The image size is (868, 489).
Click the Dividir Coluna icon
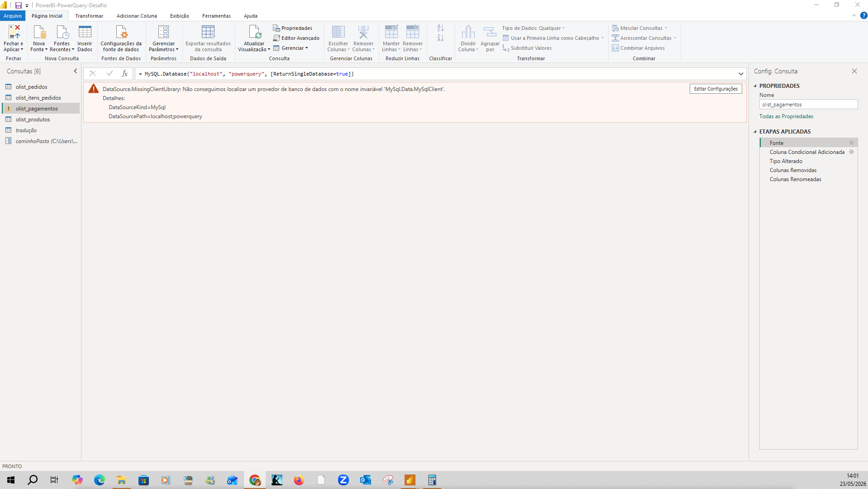[468, 32]
